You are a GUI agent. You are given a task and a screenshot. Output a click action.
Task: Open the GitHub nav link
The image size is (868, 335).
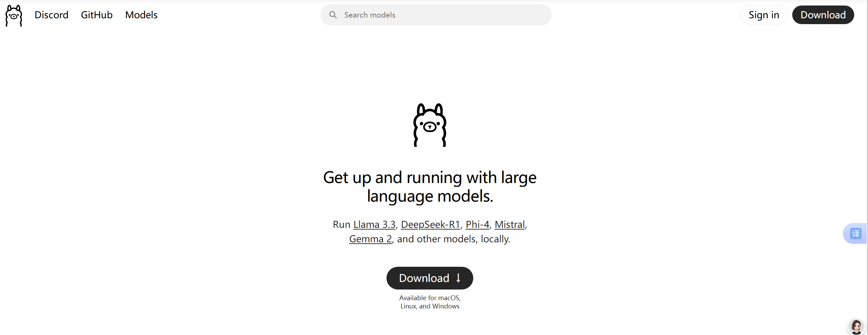click(97, 15)
